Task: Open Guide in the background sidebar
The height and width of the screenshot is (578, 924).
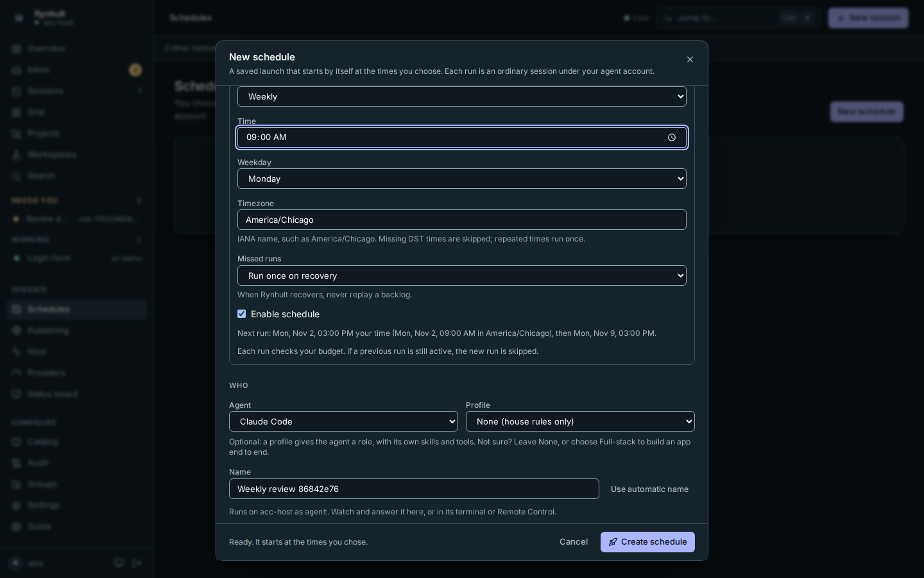Action: click(x=77, y=527)
